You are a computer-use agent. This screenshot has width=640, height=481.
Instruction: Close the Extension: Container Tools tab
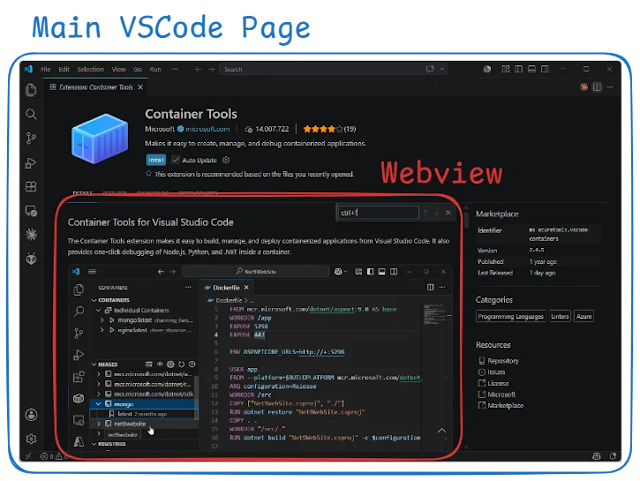coord(140,87)
